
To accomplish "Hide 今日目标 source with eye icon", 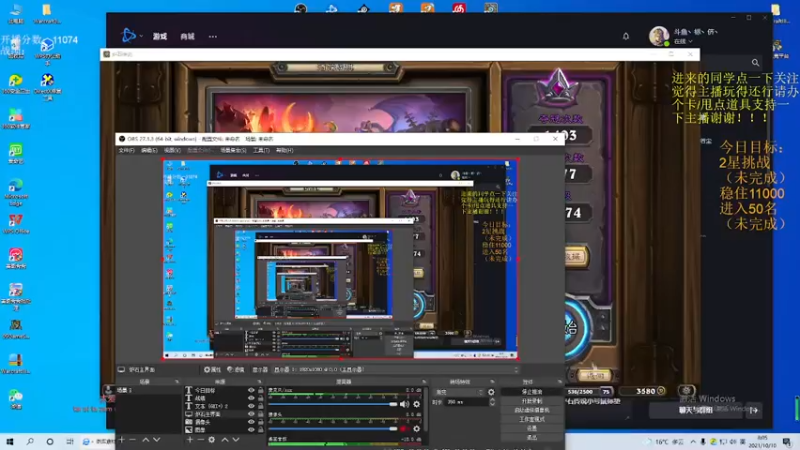I will 251,390.
